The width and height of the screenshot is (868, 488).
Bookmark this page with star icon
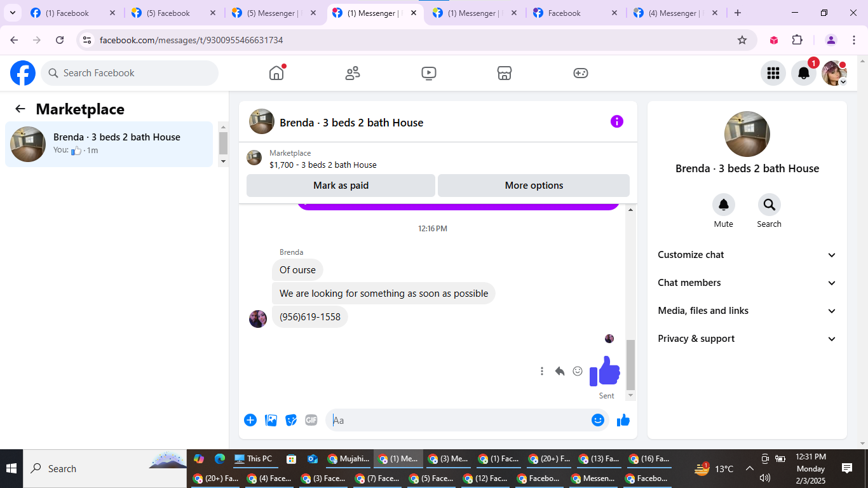(x=742, y=40)
